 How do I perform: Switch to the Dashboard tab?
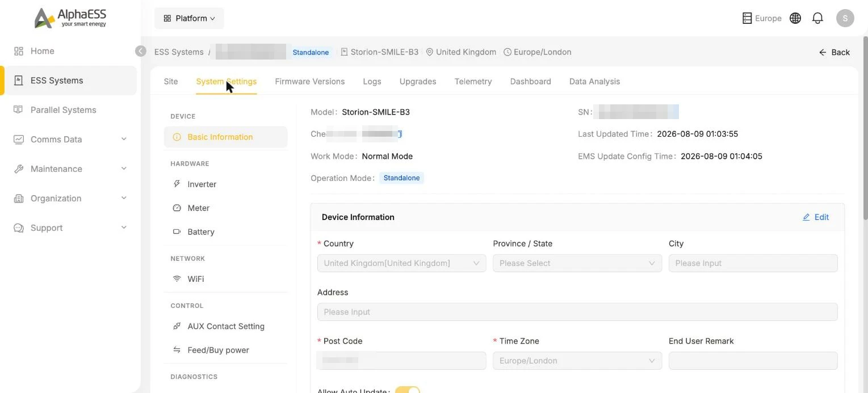click(530, 82)
